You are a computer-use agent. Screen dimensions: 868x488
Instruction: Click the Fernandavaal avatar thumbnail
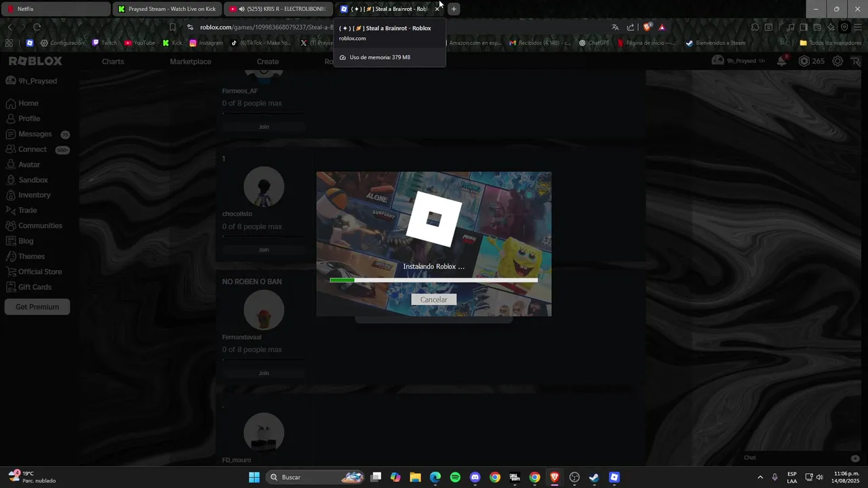(x=264, y=310)
